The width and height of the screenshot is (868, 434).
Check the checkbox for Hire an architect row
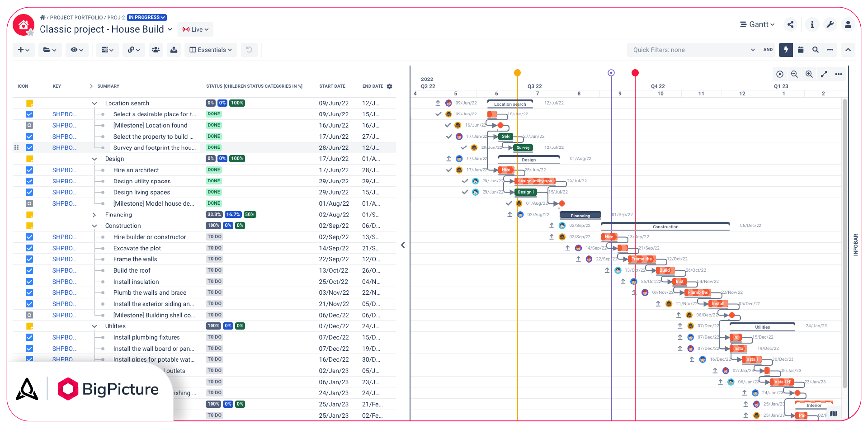click(29, 170)
